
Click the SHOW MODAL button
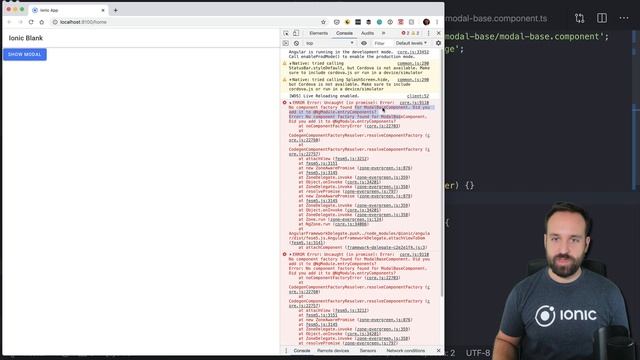pos(24,54)
